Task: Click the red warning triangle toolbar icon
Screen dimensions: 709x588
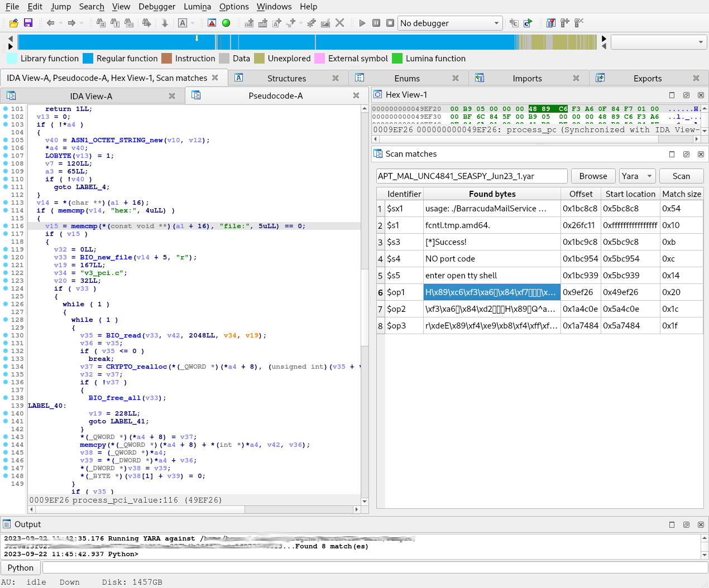Action: [x=212, y=23]
